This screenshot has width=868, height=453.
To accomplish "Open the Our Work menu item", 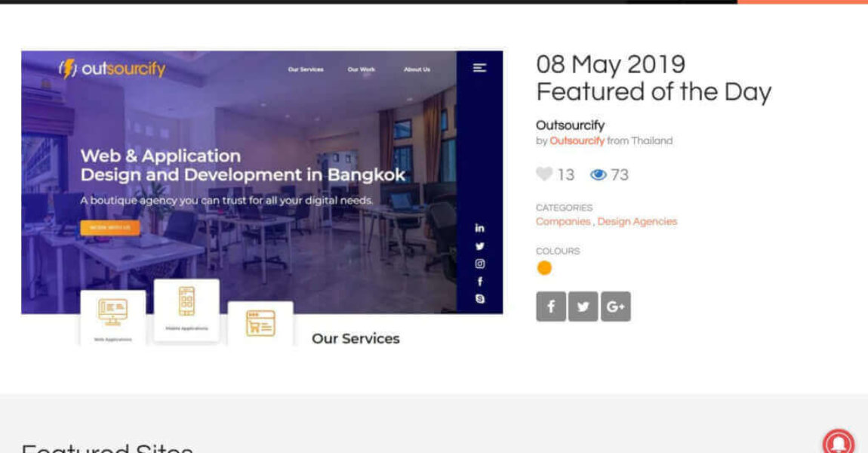I will pos(362,69).
